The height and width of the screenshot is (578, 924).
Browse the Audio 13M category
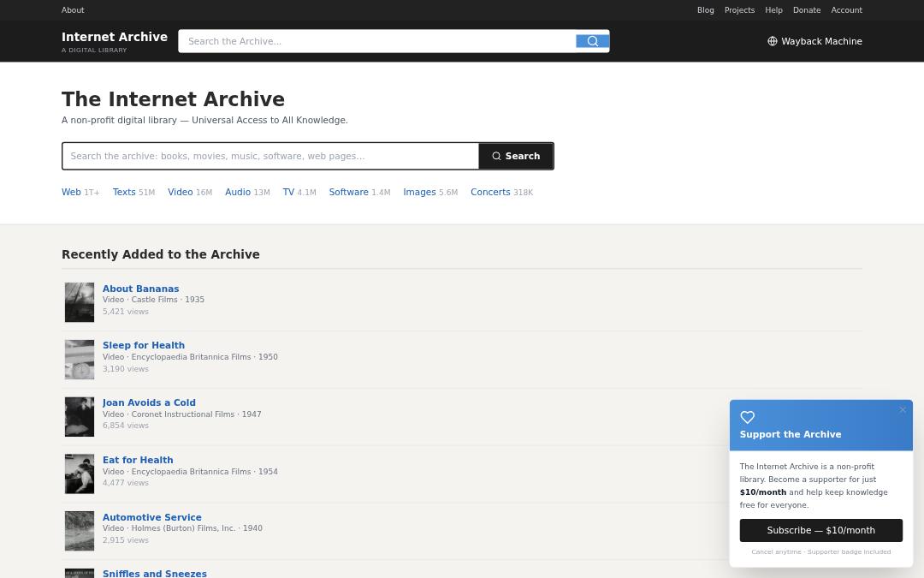pyautogui.click(x=247, y=193)
